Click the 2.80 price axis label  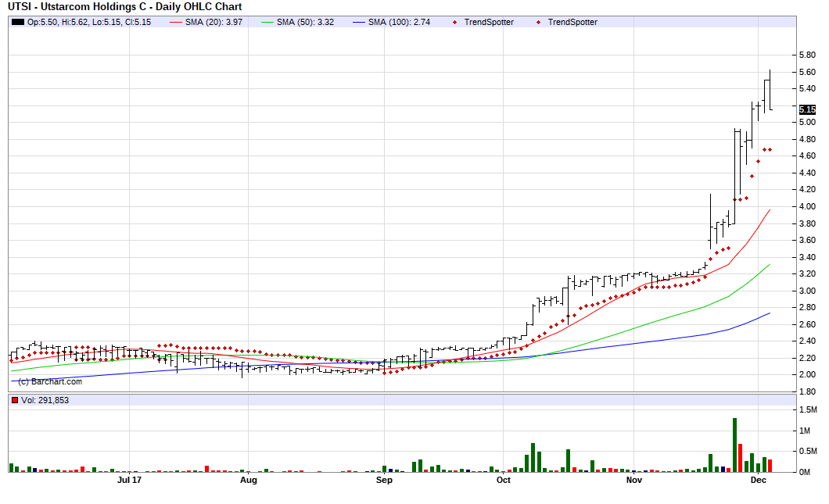(x=807, y=307)
